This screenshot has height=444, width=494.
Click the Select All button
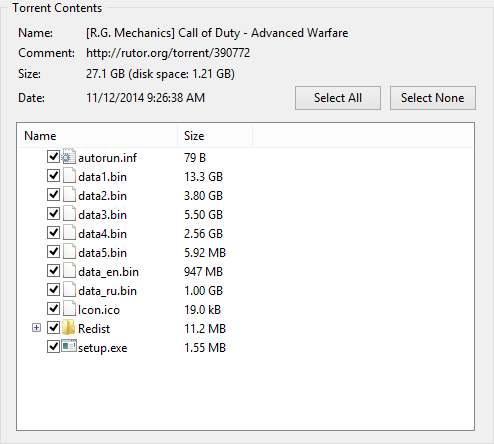coord(338,98)
